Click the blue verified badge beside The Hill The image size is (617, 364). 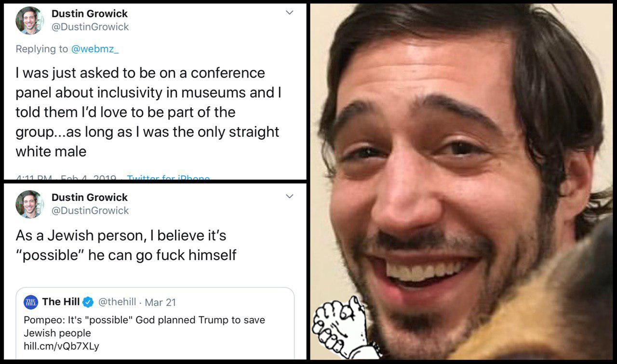(88, 302)
